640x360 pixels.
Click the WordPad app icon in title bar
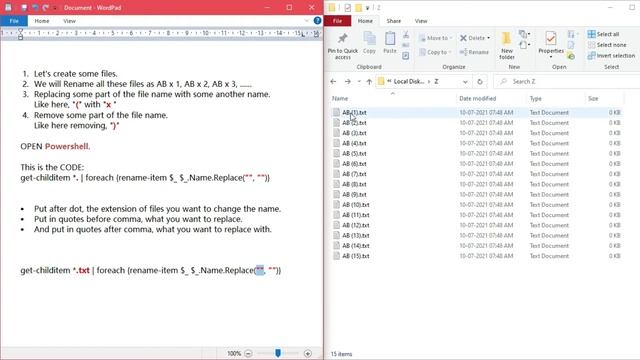[x=8, y=7]
